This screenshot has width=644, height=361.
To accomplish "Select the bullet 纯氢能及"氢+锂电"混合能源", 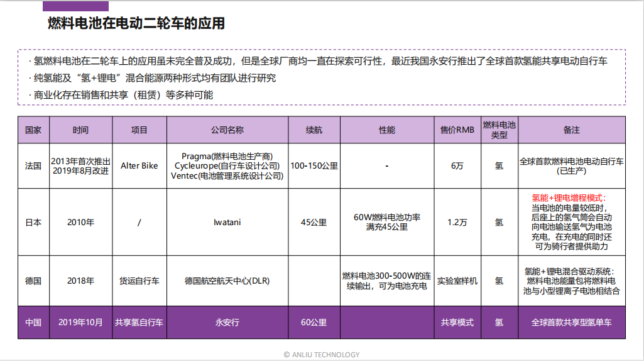I will tap(152, 78).
